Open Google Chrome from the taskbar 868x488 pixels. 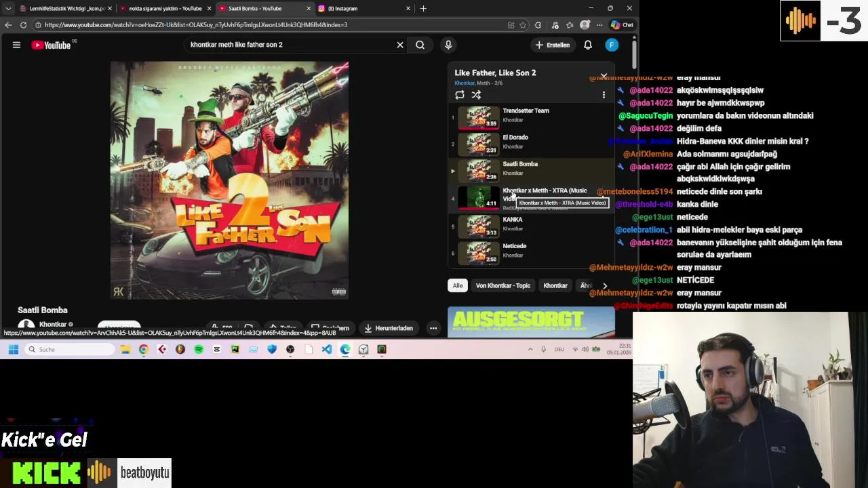[144, 349]
